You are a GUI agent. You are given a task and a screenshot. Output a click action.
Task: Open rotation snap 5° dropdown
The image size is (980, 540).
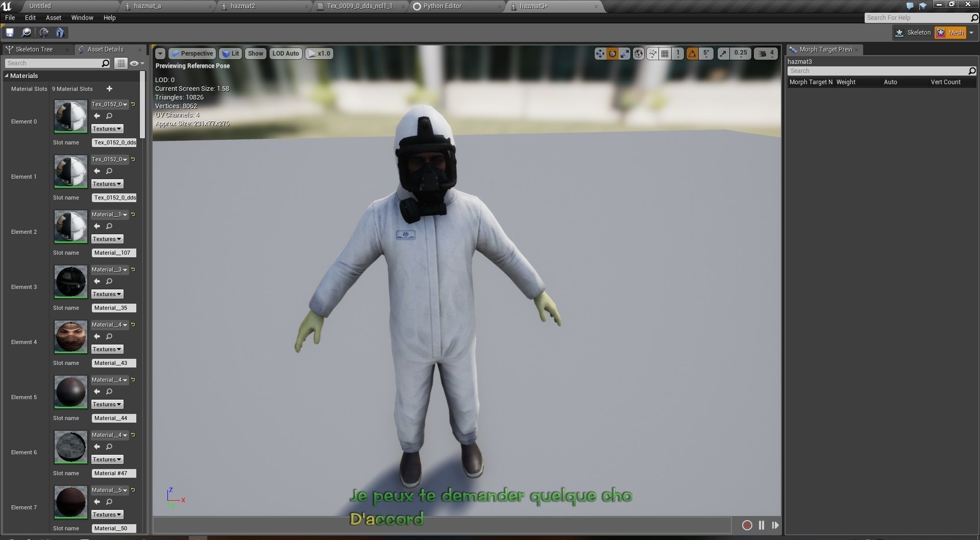[706, 53]
